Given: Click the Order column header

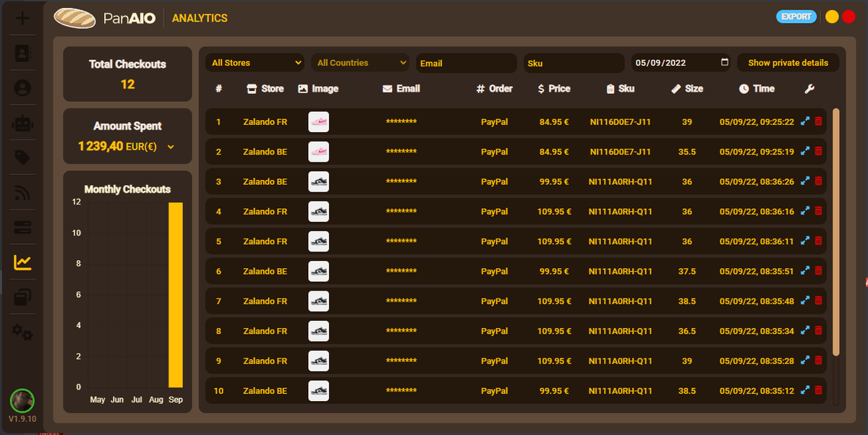Looking at the screenshot, I should click(495, 89).
